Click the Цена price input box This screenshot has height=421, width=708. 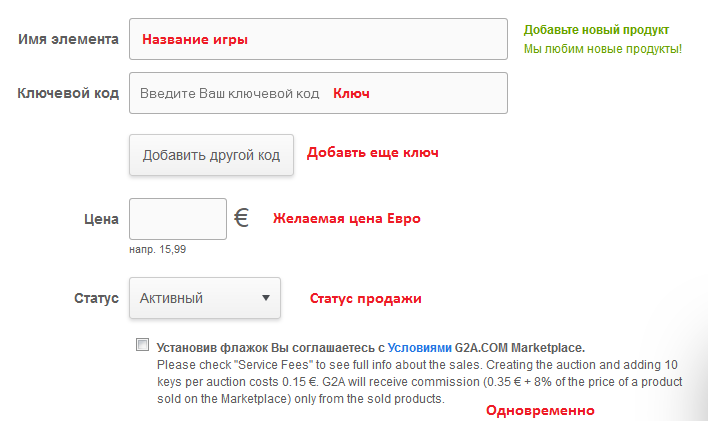point(179,219)
